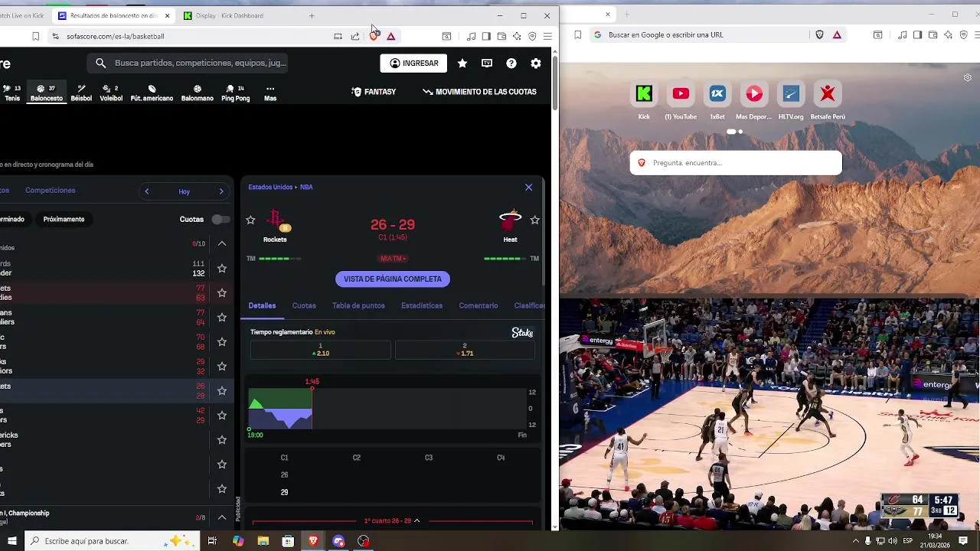This screenshot has height=551, width=980.
Task: Select the Ping Pong sport tab
Action: click(x=235, y=93)
